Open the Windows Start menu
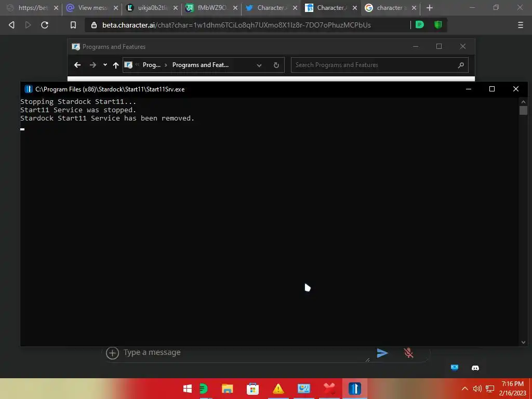Image resolution: width=532 pixels, height=399 pixels. click(187, 389)
